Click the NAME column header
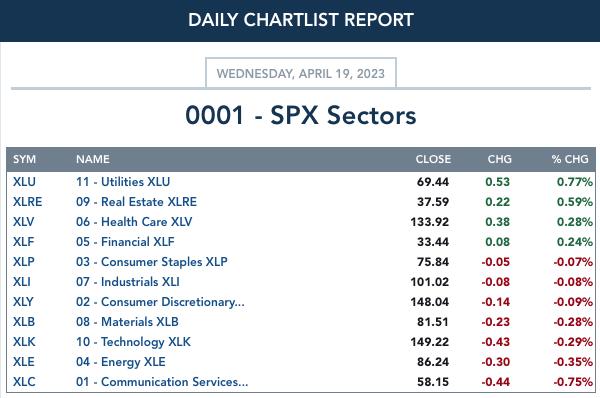This screenshot has height=398, width=600. [93, 159]
